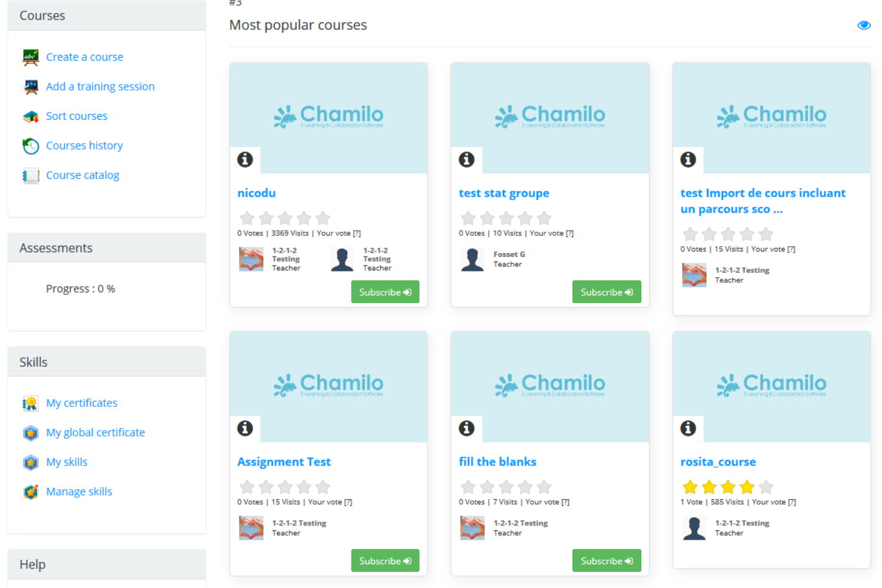Viewport: 882px width, 588px height.
Task: Subscribe to test stat groupe course
Action: click(x=607, y=292)
